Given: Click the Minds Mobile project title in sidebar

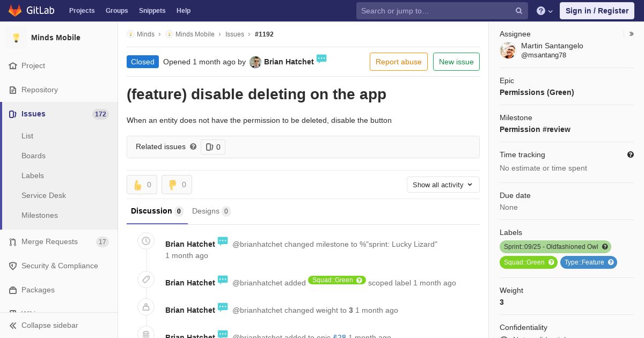Looking at the screenshot, I should (x=56, y=38).
